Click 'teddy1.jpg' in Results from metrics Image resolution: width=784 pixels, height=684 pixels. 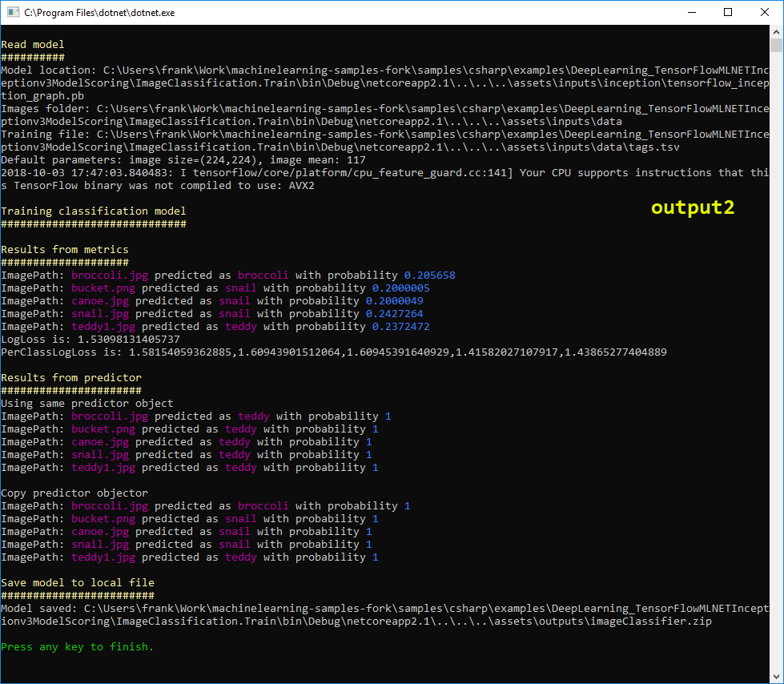(103, 327)
